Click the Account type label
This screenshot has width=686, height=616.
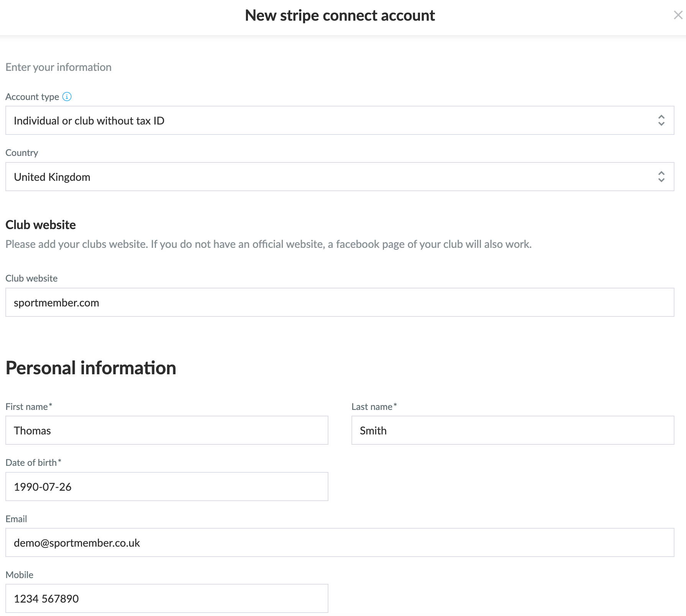[32, 97]
